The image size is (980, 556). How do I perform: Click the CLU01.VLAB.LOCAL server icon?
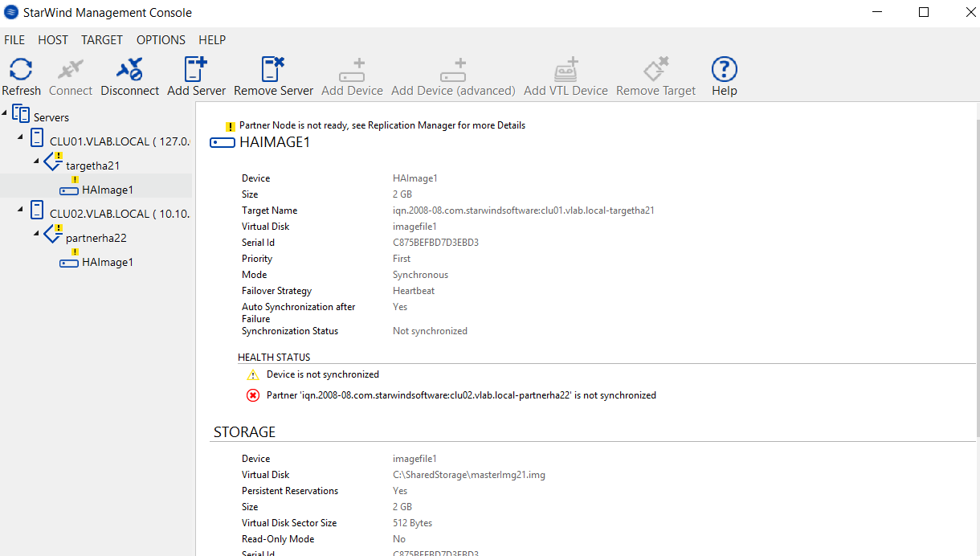click(x=37, y=138)
